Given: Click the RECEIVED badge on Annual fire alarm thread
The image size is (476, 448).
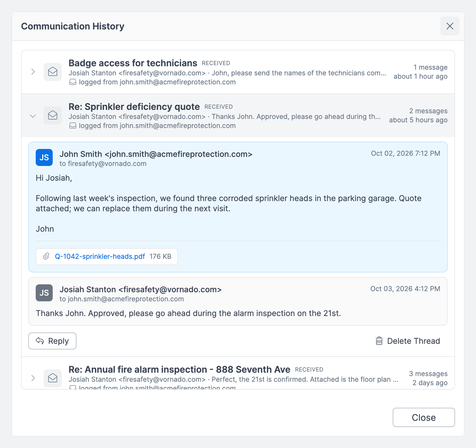Looking at the screenshot, I should coord(309,370).
